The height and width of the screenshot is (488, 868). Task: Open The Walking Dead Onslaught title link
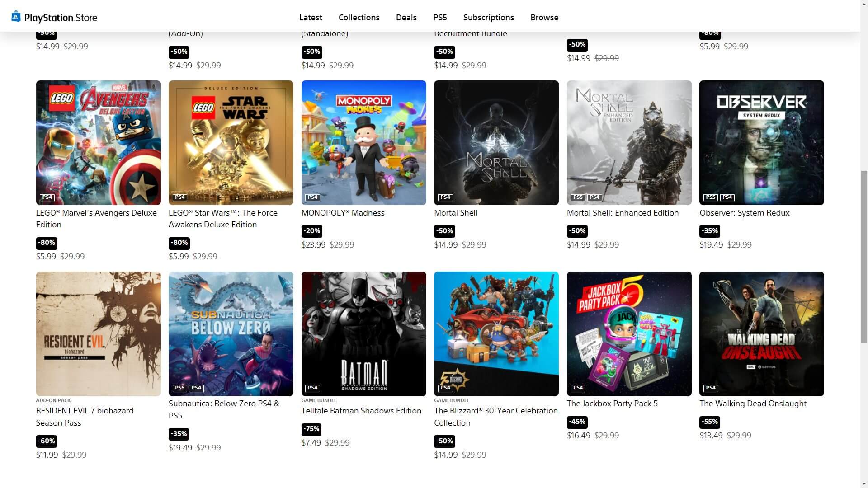(x=753, y=404)
